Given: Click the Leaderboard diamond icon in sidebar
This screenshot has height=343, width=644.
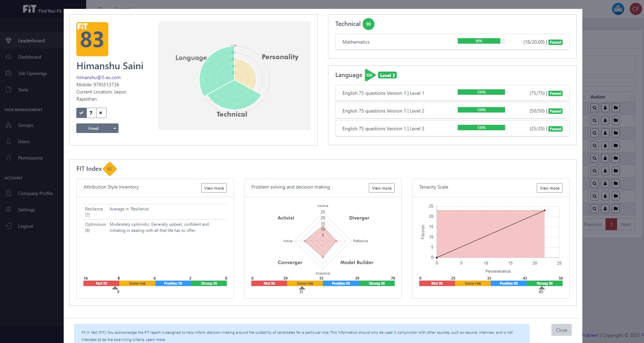Looking at the screenshot, I should pyautogui.click(x=9, y=41).
